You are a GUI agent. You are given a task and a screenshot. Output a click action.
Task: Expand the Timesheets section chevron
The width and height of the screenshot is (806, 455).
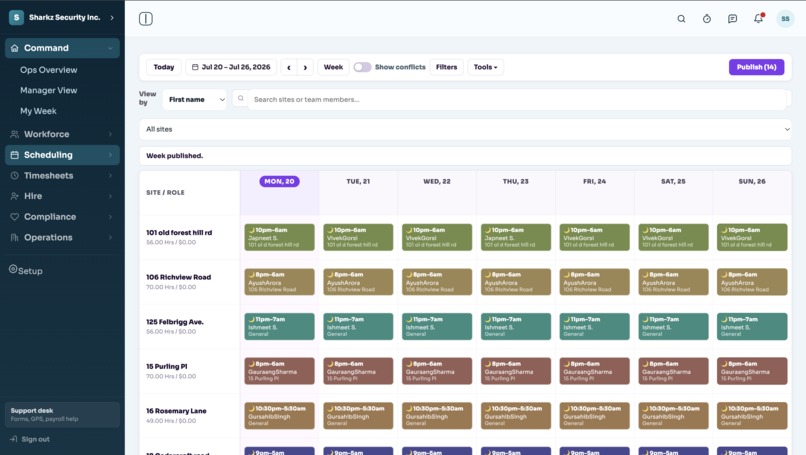click(110, 175)
